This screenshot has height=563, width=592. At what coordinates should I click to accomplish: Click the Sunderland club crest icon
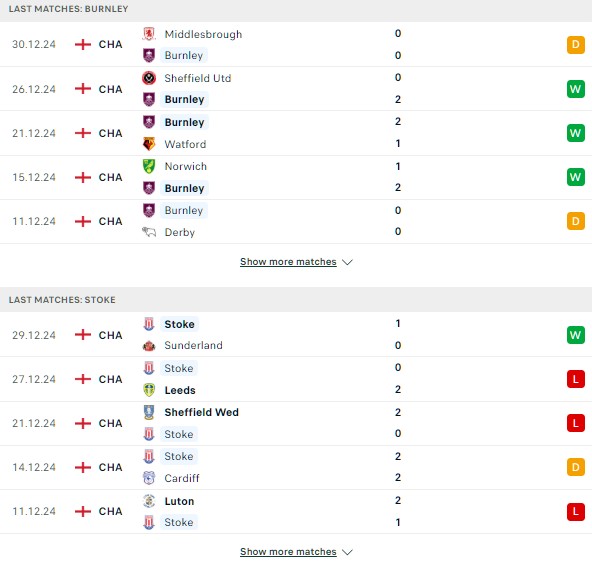point(149,345)
